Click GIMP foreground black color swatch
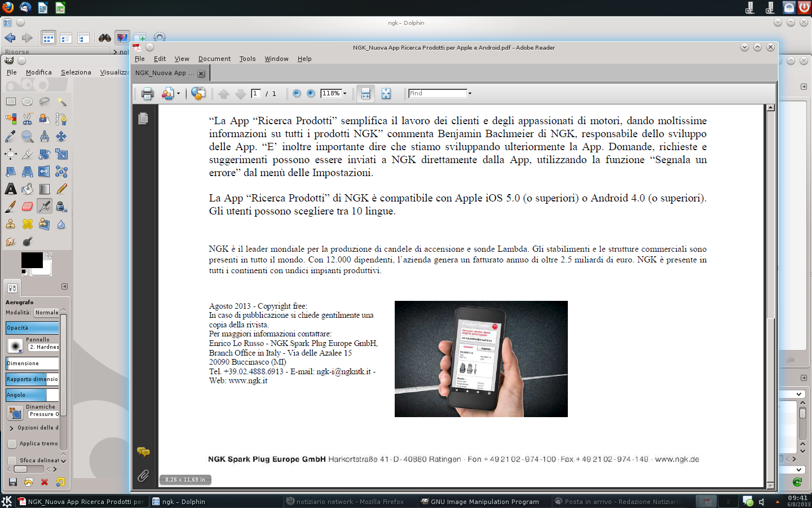812x508 pixels. point(32,260)
